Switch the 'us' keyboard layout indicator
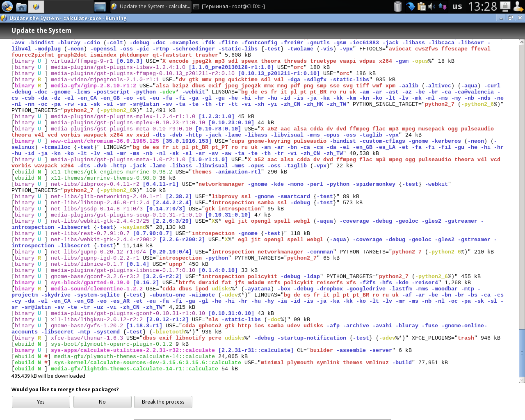The image size is (525, 420). click(457, 7)
